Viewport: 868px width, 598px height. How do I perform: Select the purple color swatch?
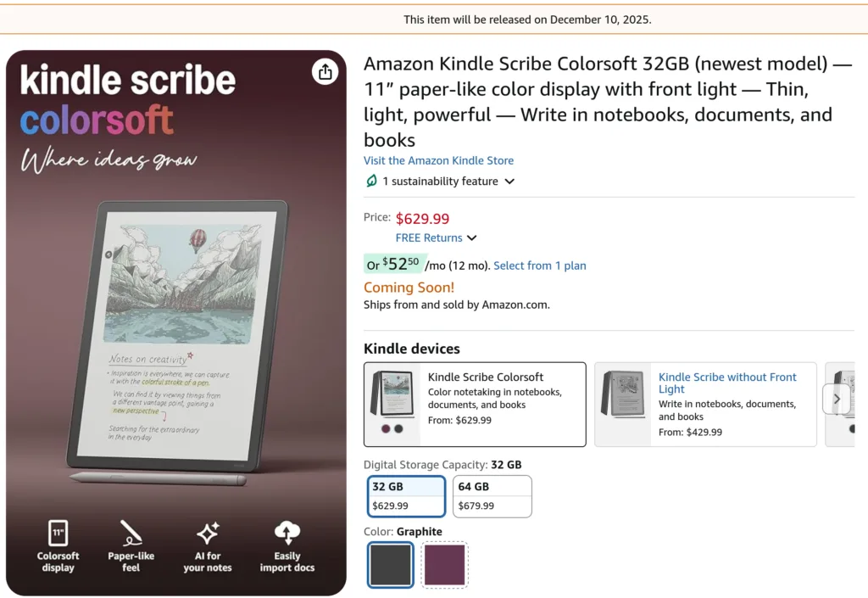(x=444, y=565)
